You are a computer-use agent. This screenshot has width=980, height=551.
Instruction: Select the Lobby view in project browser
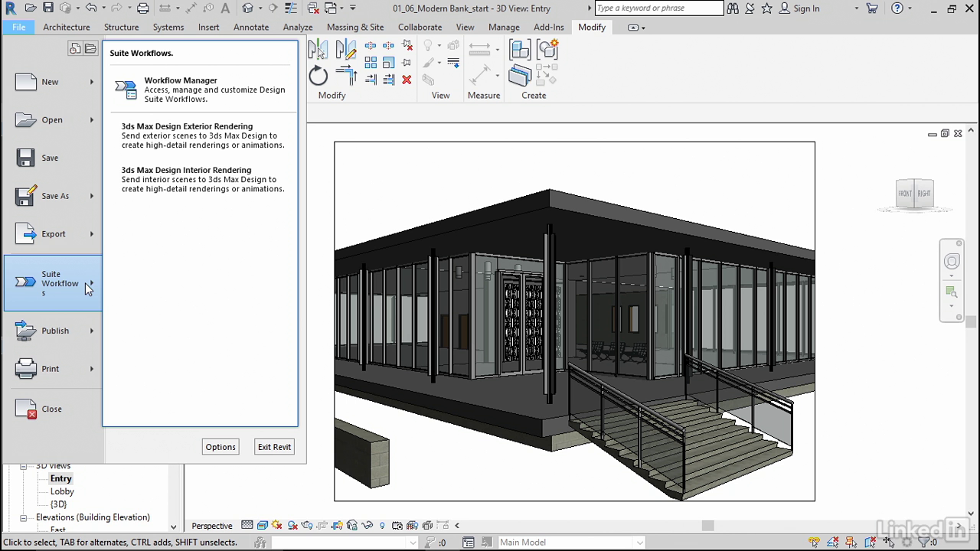62,491
